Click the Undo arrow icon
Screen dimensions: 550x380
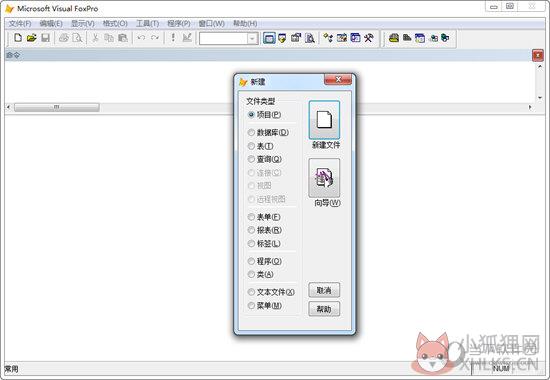point(141,38)
